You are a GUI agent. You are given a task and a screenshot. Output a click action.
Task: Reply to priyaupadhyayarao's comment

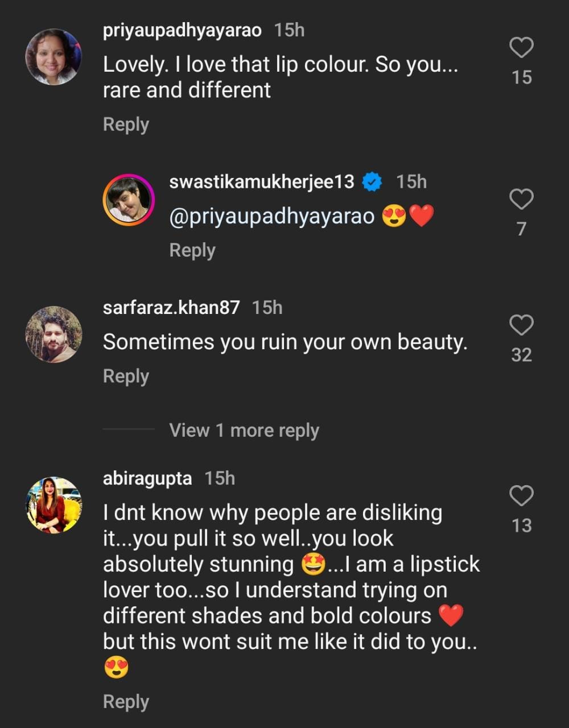click(126, 125)
